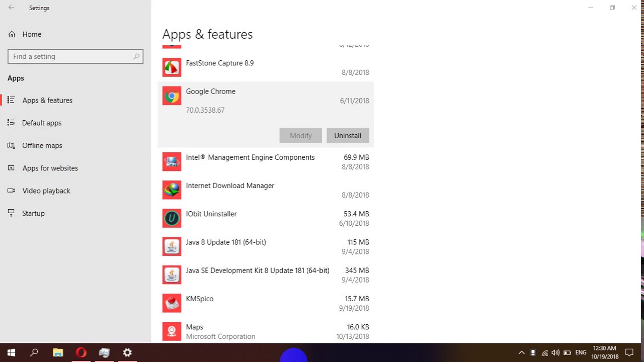The height and width of the screenshot is (362, 644).
Task: Click the Internet Download Manager icon
Action: [x=172, y=190]
